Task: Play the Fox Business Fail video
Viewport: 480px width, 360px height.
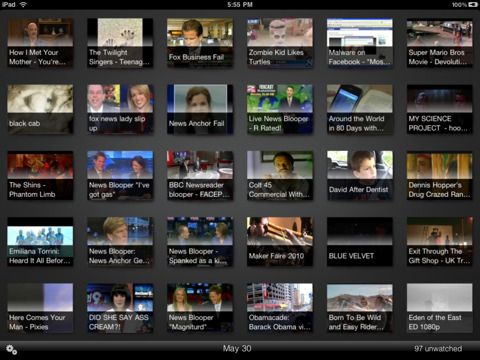Action: point(200,43)
